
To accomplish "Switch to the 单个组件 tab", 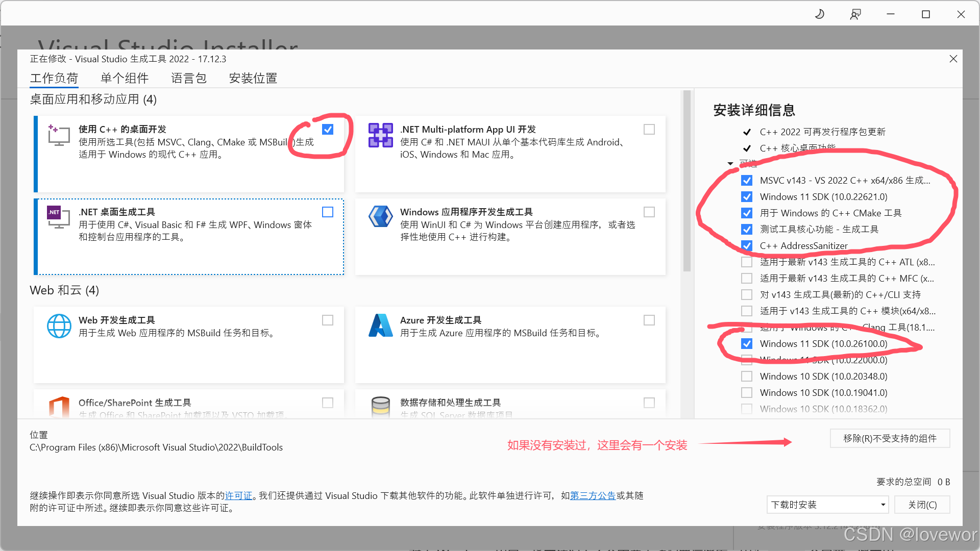I will (x=125, y=79).
